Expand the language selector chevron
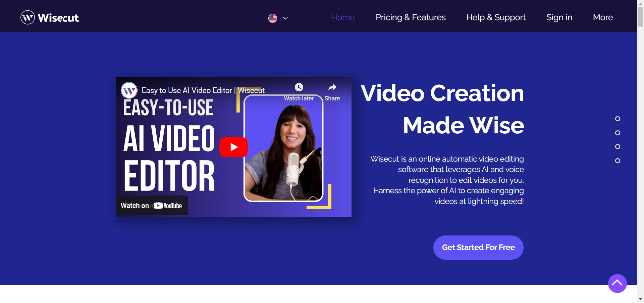Viewport: 644px width, 303px height. tap(285, 18)
